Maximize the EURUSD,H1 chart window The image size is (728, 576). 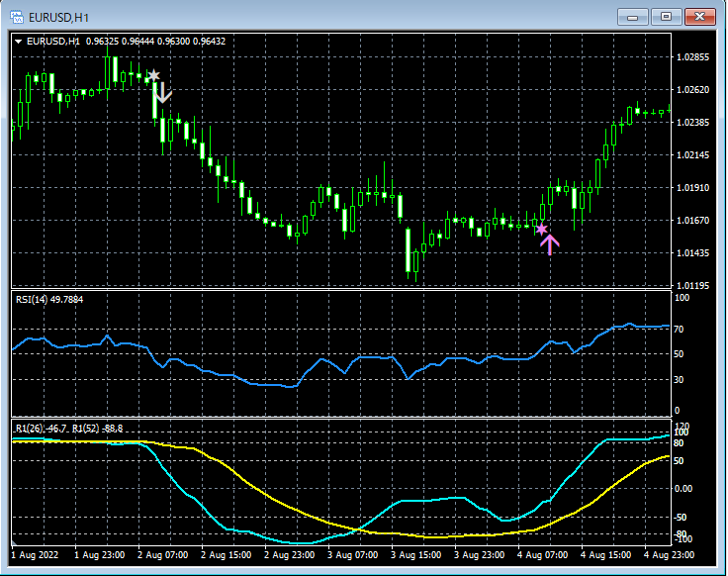point(666,16)
